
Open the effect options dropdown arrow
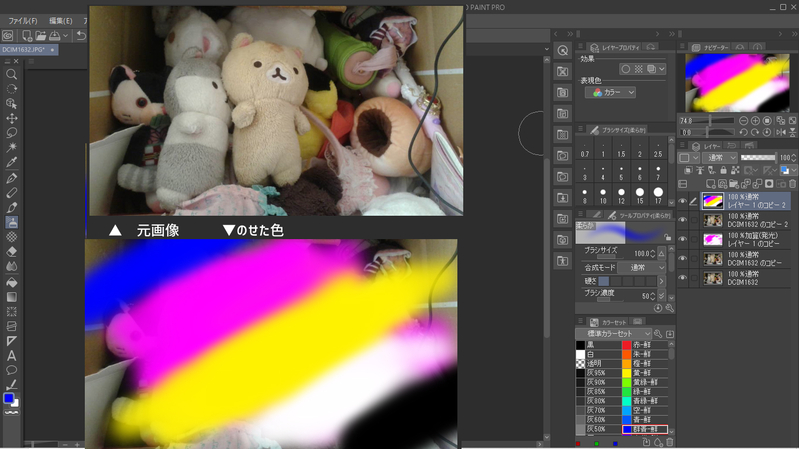pyautogui.click(x=662, y=69)
